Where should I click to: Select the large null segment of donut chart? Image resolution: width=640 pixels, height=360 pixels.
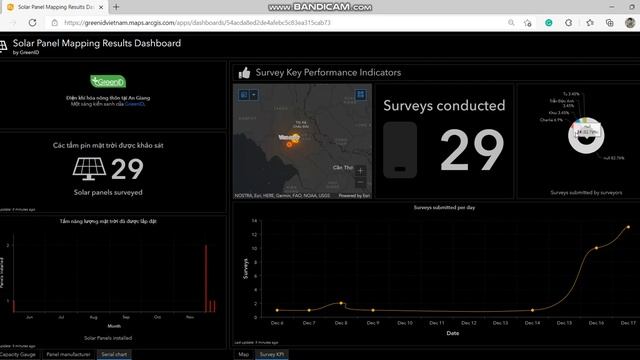coord(587,148)
